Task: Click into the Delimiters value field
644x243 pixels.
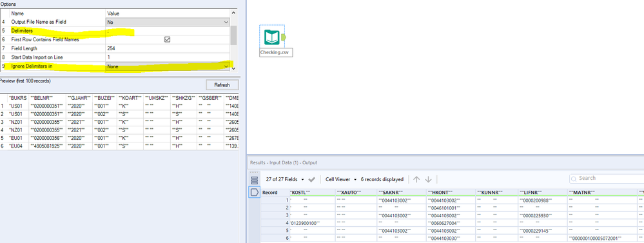Action: click(x=168, y=31)
